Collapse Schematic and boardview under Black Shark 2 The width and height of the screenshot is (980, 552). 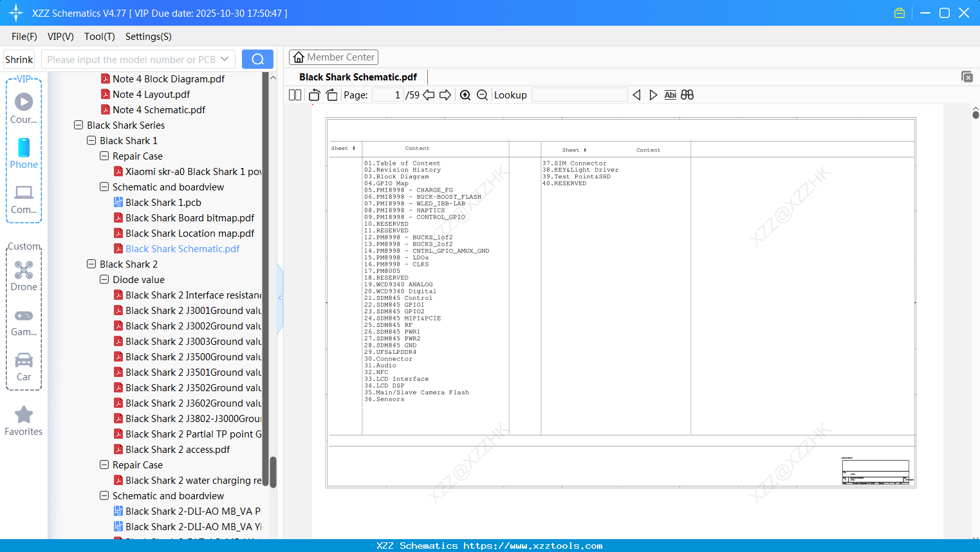click(104, 496)
